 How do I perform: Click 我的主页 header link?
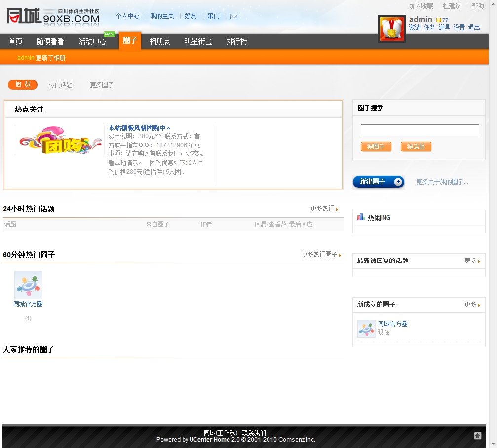pyautogui.click(x=162, y=16)
